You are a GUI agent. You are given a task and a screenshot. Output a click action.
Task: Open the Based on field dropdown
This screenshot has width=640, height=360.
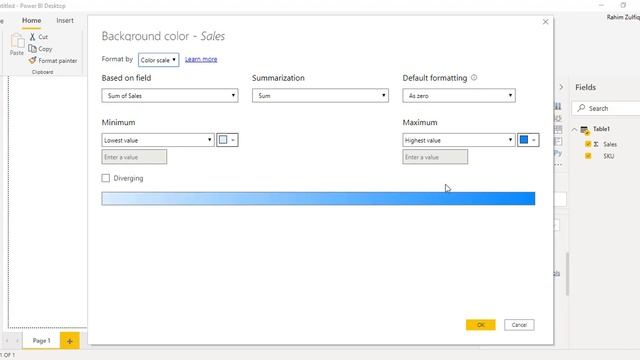[x=170, y=96]
